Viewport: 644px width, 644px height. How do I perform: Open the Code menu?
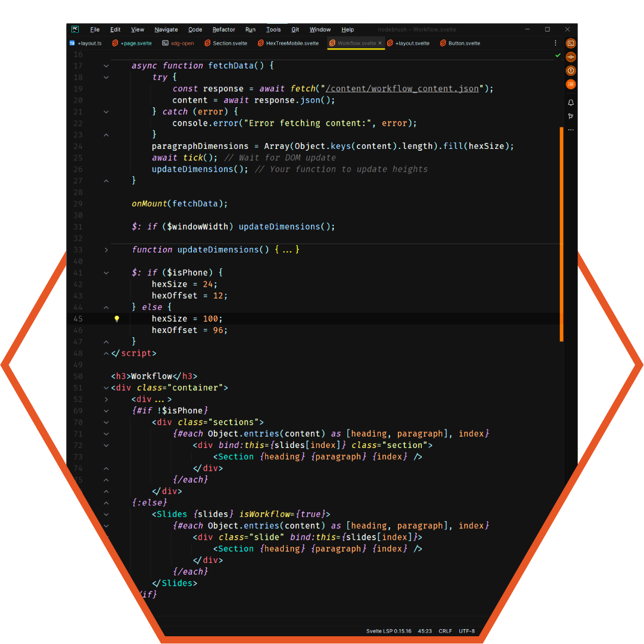[195, 30]
